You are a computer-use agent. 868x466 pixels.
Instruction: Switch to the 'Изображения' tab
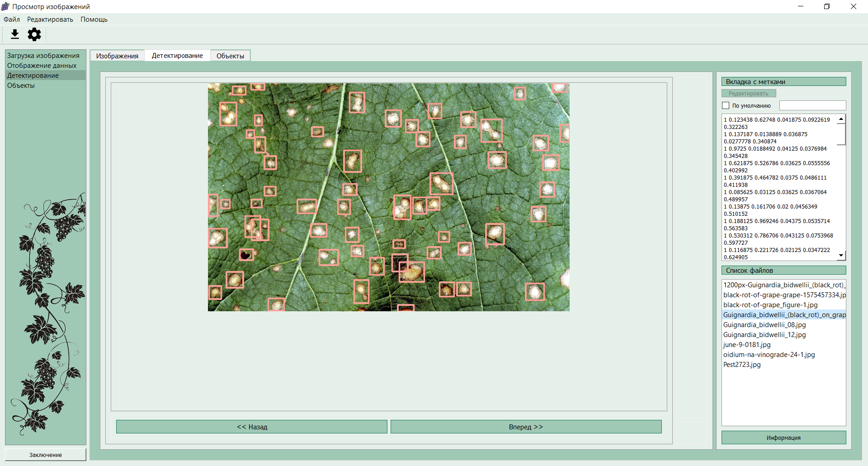117,56
